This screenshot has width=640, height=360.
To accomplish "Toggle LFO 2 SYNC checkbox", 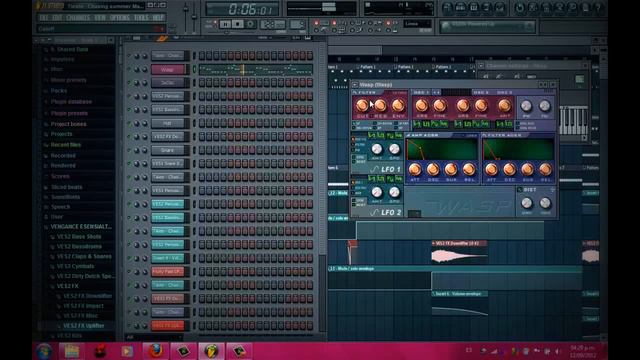I will click(x=354, y=200).
